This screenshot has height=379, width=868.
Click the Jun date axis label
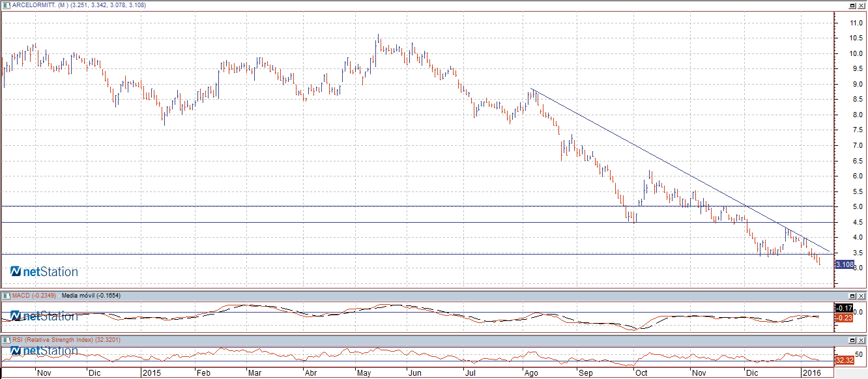pos(414,374)
